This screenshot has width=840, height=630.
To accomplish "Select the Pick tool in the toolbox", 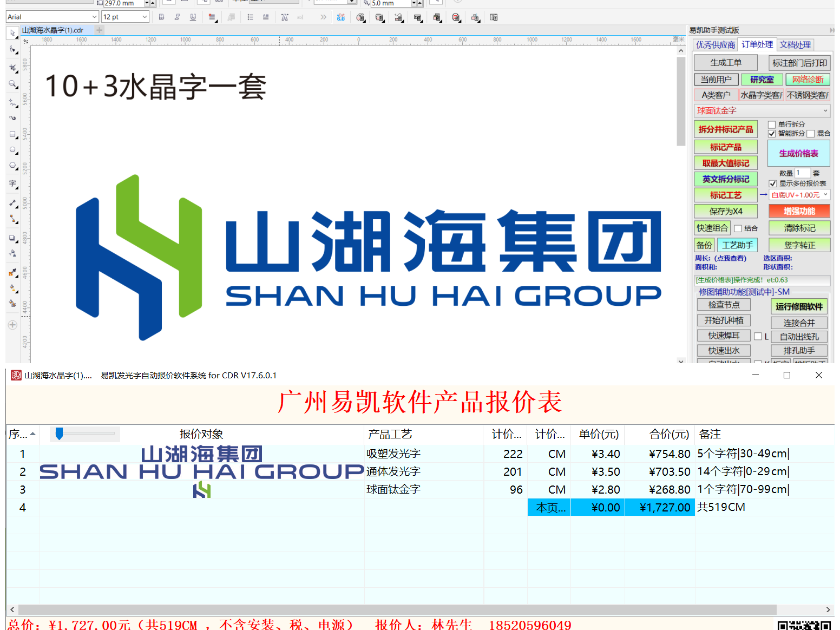I will [12, 33].
